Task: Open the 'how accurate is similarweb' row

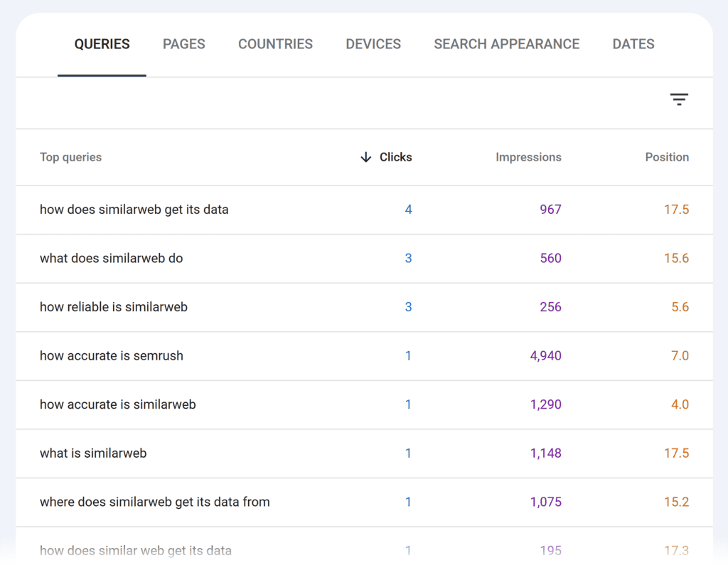Action: click(118, 404)
